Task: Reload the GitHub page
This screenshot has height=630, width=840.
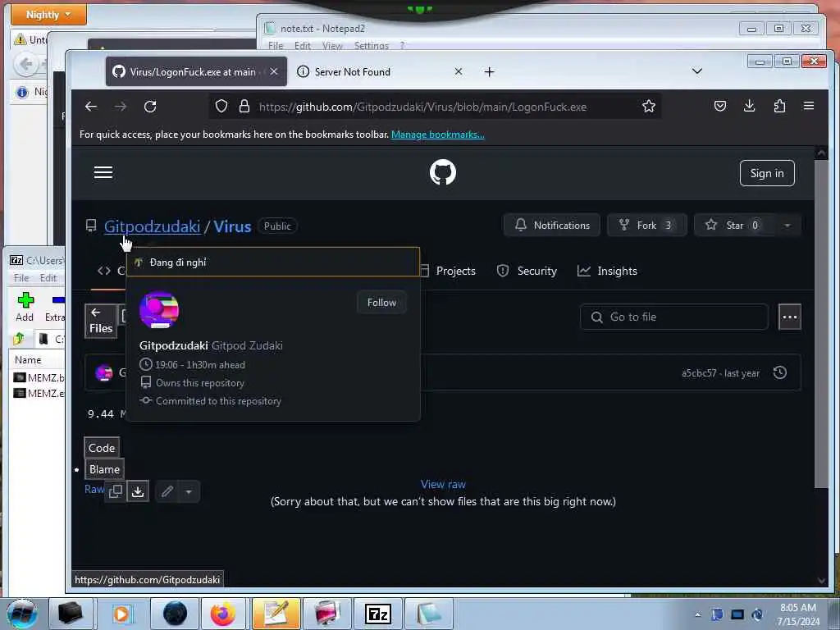Action: coord(150,107)
